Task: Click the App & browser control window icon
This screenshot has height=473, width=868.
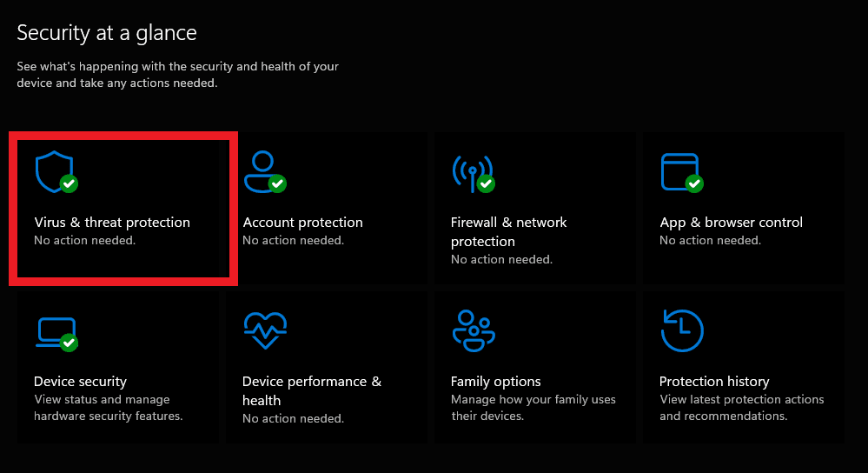Action: tap(679, 171)
